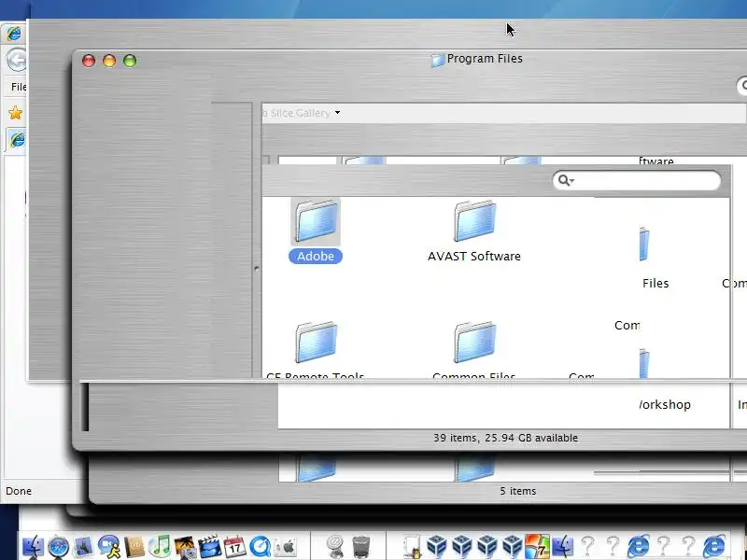Open the Slice Gallery dropdown arrow
Screen dimensions: 747x560
[x=337, y=113]
